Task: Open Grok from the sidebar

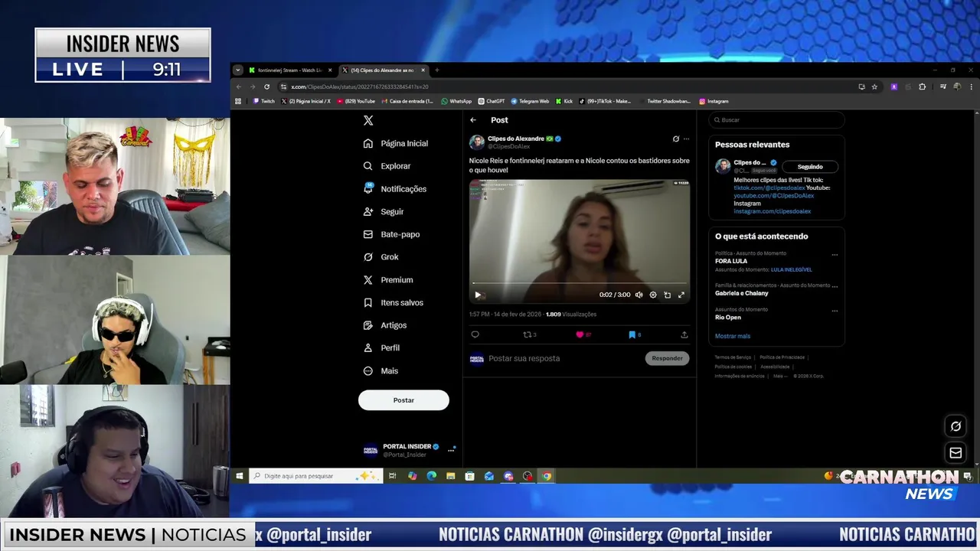Action: click(381, 257)
